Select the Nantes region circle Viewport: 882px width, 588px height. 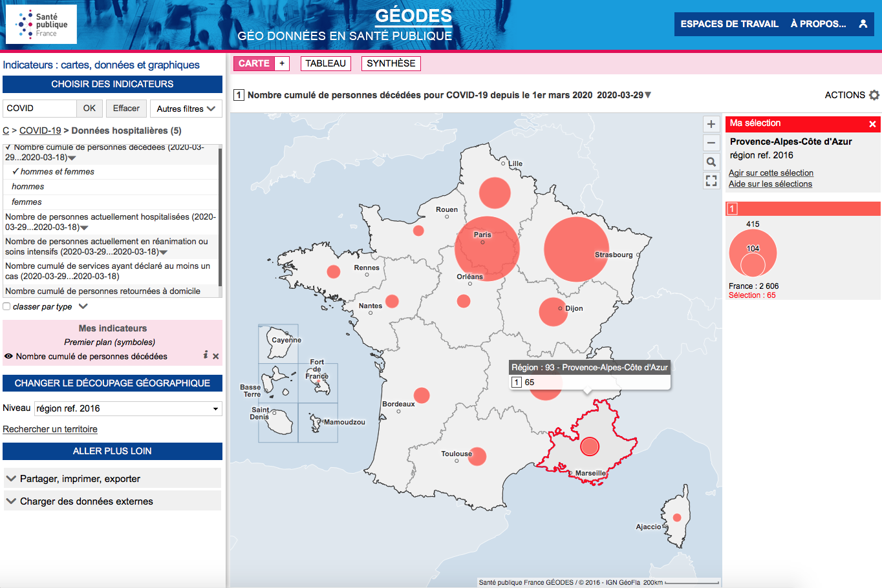[x=392, y=301]
